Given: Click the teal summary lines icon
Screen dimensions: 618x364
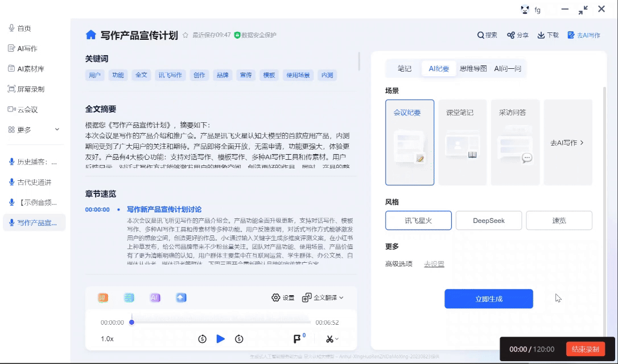Looking at the screenshot, I should [129, 298].
